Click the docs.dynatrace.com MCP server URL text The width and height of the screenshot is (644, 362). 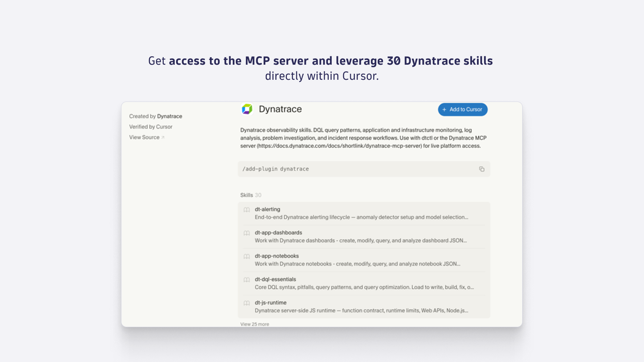tap(339, 146)
